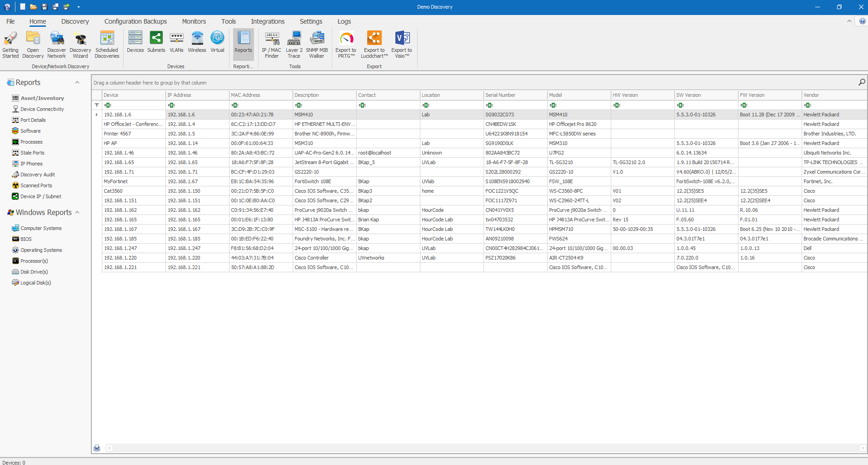Open the IP Address column filter operator

click(x=172, y=105)
